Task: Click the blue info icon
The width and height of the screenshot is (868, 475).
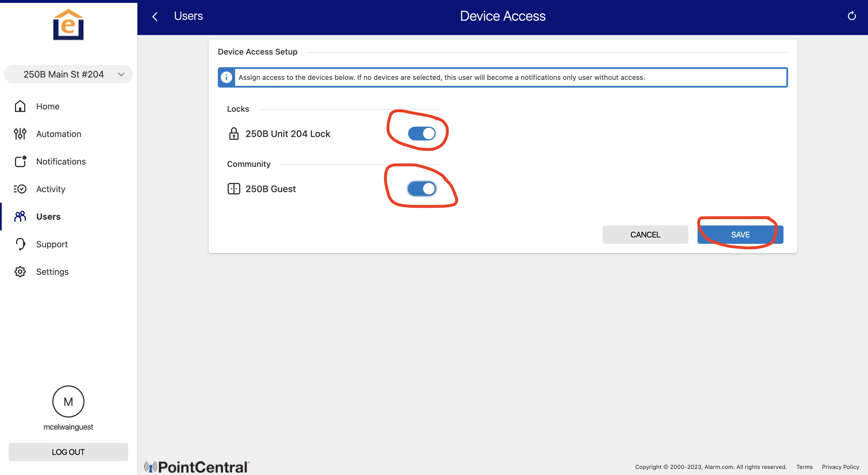Action: pyautogui.click(x=226, y=78)
